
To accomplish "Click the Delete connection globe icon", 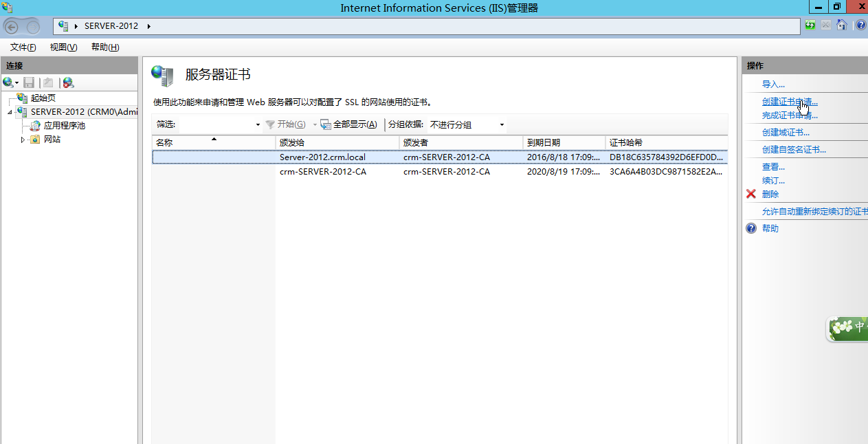I will click(x=68, y=82).
